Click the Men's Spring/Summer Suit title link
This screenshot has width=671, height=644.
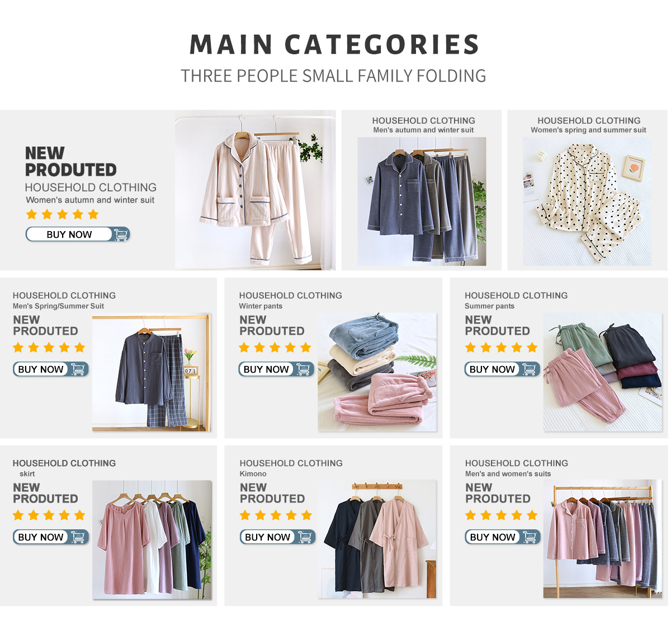click(x=58, y=306)
